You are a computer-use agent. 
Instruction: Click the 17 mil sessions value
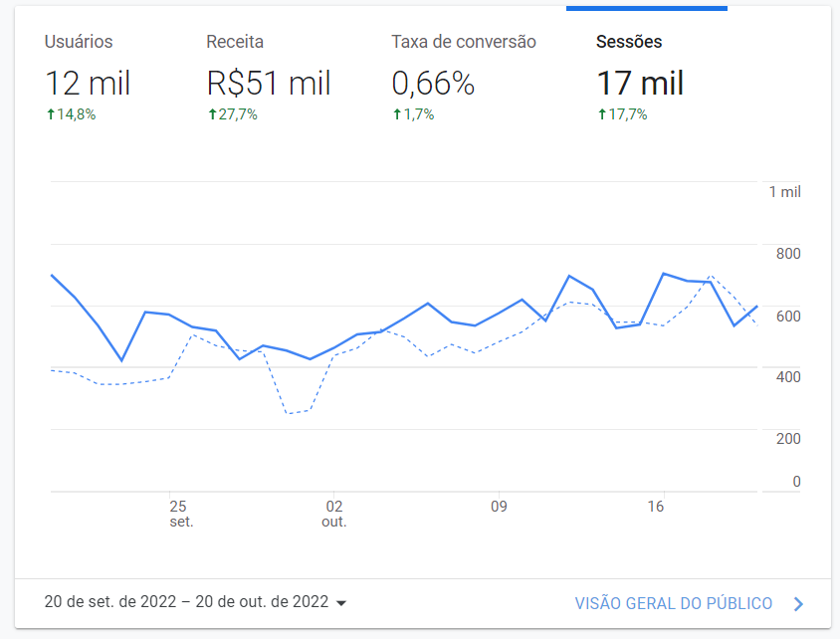[640, 83]
